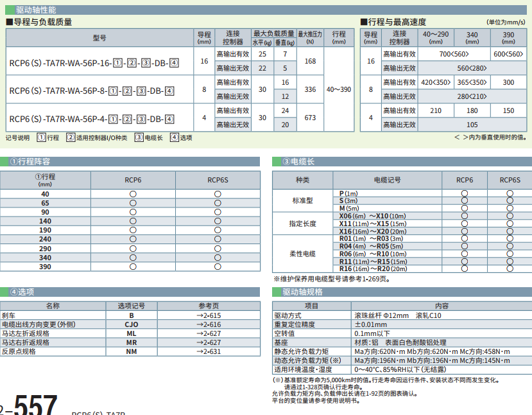Click the M(5m) cable code
The width and height of the screenshot is (532, 415).
(x=349, y=208)
